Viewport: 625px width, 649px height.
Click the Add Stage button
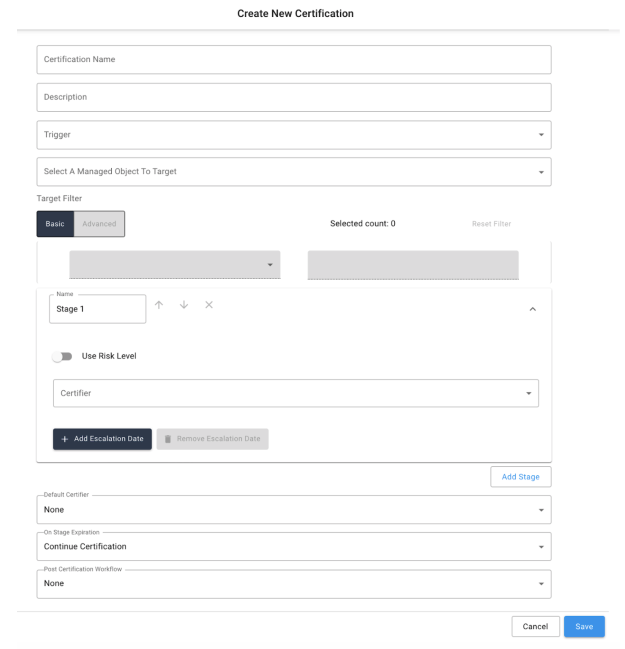tap(521, 477)
